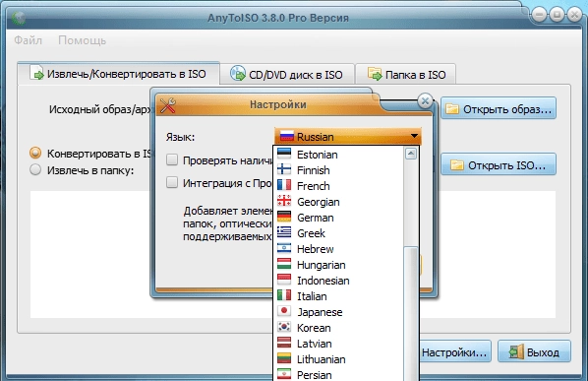Choose Indonesian from the dropdown
Image resolution: width=588 pixels, height=381 pixels.
coord(339,281)
